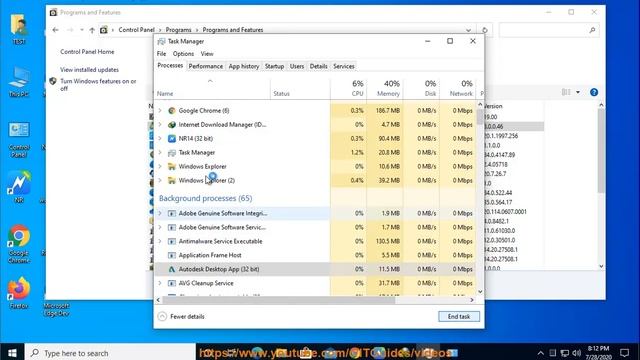The image size is (640, 360).
Task: Click the Windows Explorer (2) process icon
Action: [x=172, y=180]
